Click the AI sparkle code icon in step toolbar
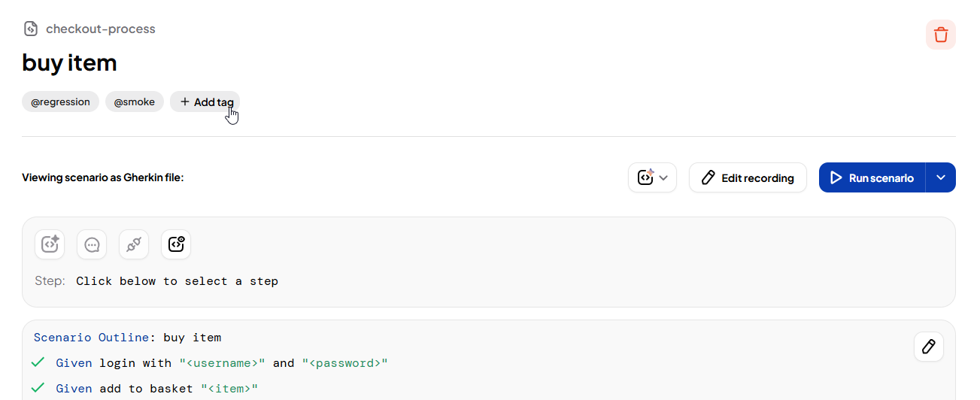980x400 pixels. point(50,244)
